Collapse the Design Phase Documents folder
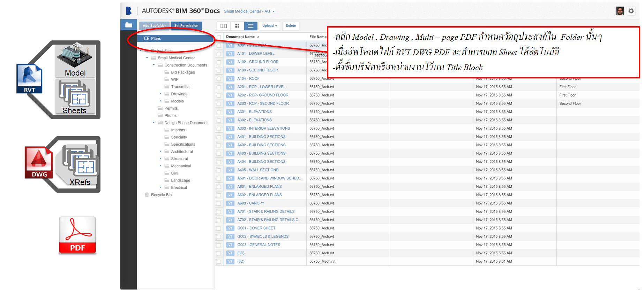The image size is (644, 293). coord(153,123)
